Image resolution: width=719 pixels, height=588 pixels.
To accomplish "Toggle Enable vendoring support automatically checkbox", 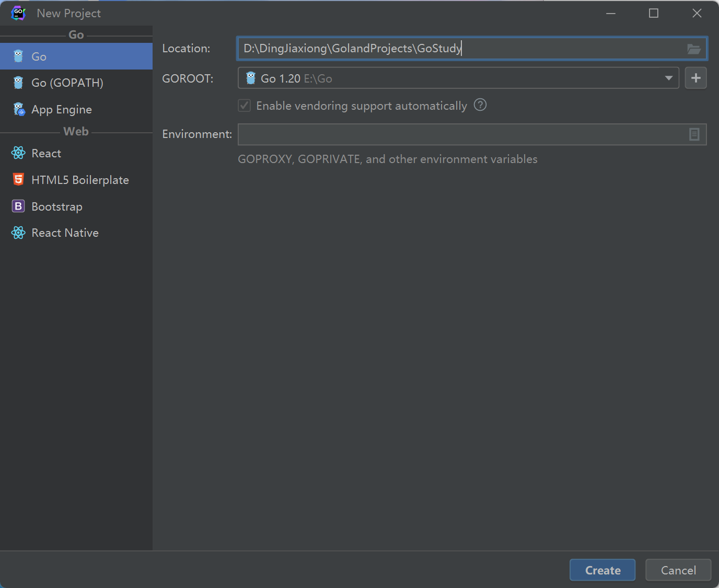I will pos(245,106).
